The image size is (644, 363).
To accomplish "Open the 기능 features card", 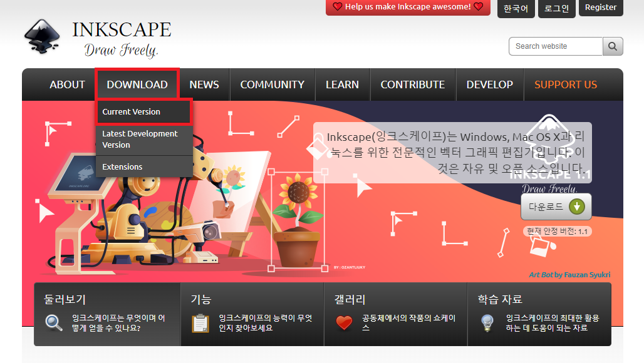I will (x=252, y=314).
